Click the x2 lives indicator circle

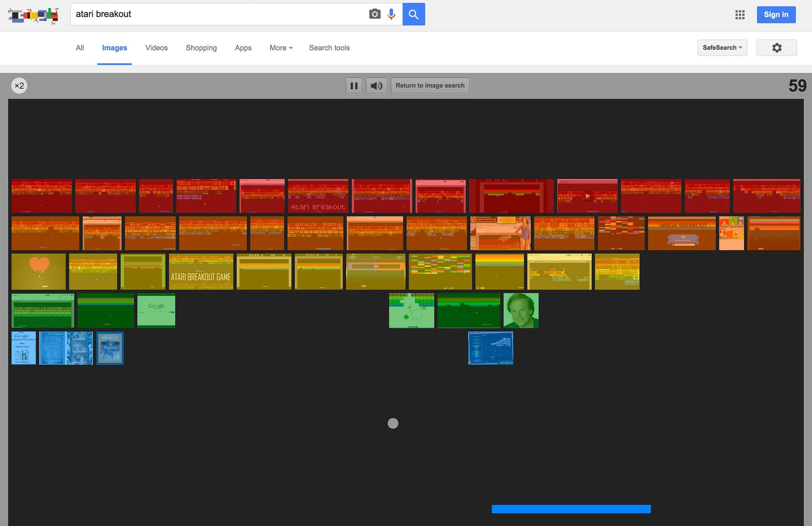(x=19, y=86)
